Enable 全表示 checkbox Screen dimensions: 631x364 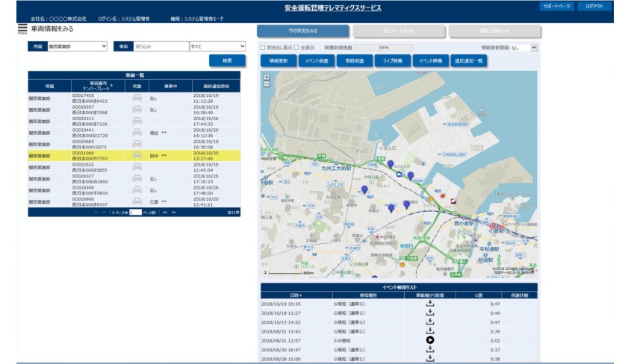(296, 48)
